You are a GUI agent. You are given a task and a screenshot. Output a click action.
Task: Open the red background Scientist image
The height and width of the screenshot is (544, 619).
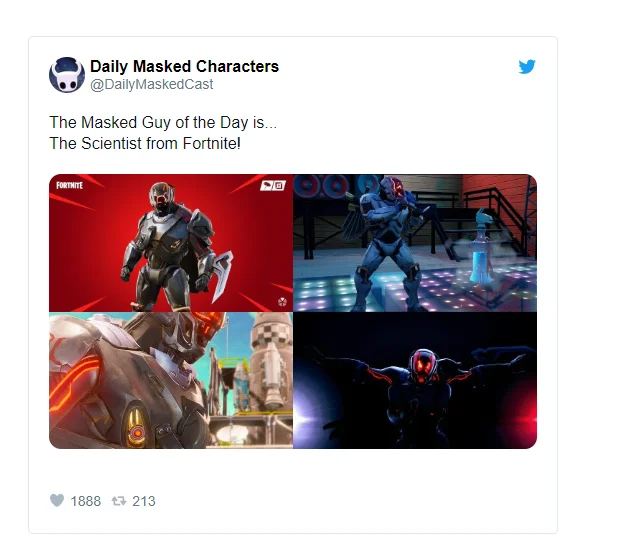point(171,243)
